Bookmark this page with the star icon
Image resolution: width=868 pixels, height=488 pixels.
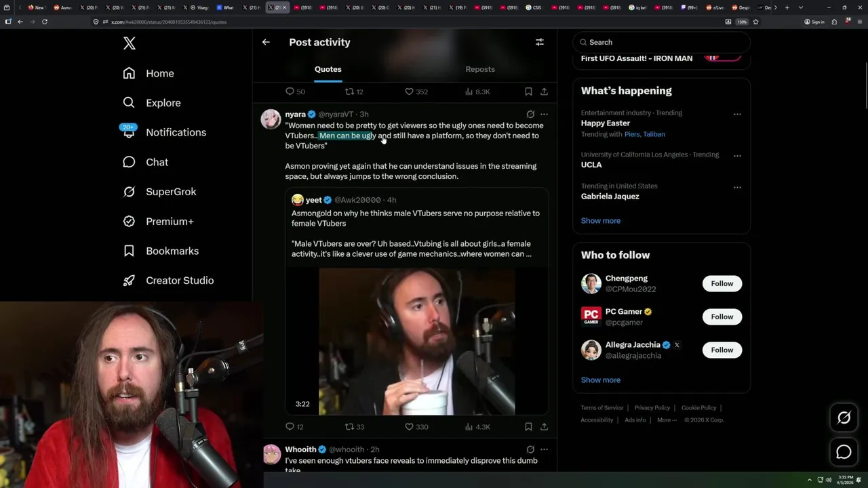click(755, 22)
